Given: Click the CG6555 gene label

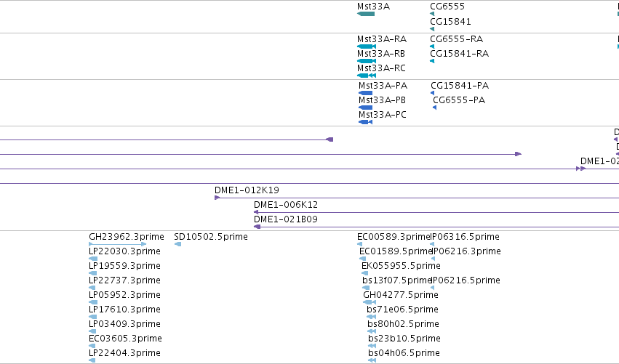Looking at the screenshot, I should tap(447, 7).
